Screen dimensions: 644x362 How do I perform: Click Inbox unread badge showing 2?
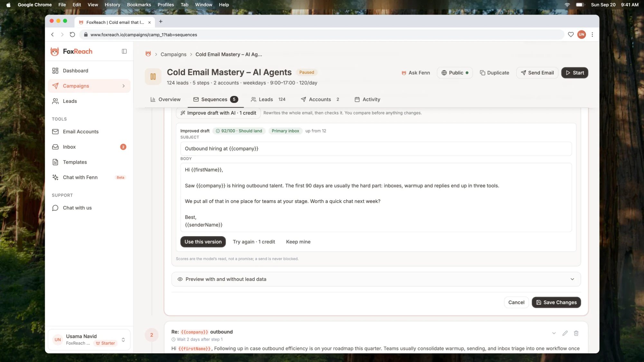(x=123, y=147)
